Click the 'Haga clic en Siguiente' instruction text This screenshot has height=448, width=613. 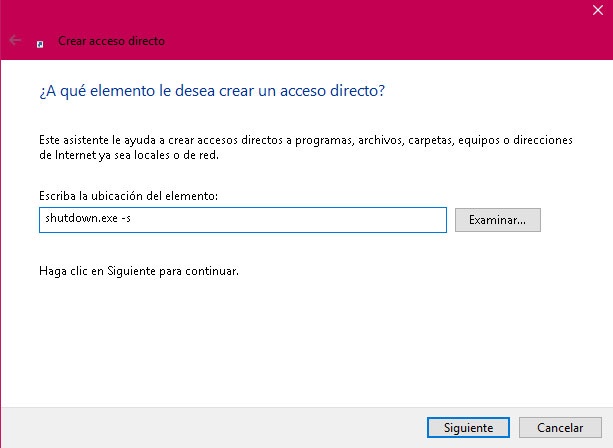tap(139, 270)
